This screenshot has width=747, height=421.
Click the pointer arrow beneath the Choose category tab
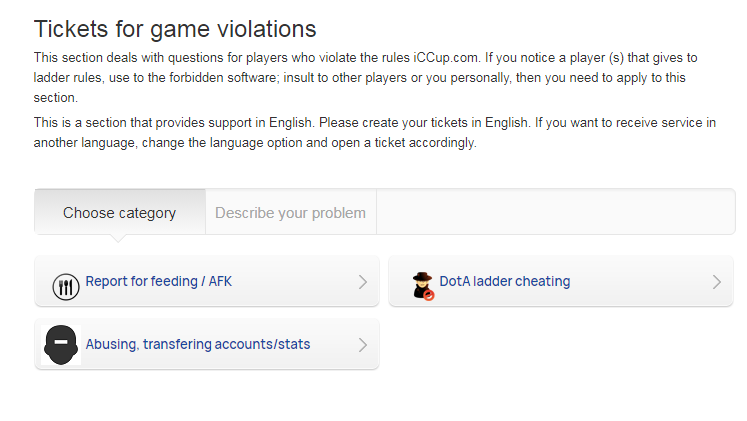click(118, 238)
